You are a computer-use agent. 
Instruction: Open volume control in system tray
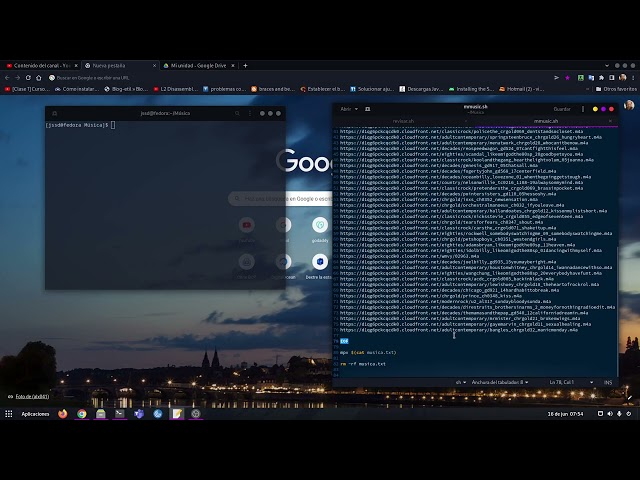pyautogui.click(x=610, y=414)
